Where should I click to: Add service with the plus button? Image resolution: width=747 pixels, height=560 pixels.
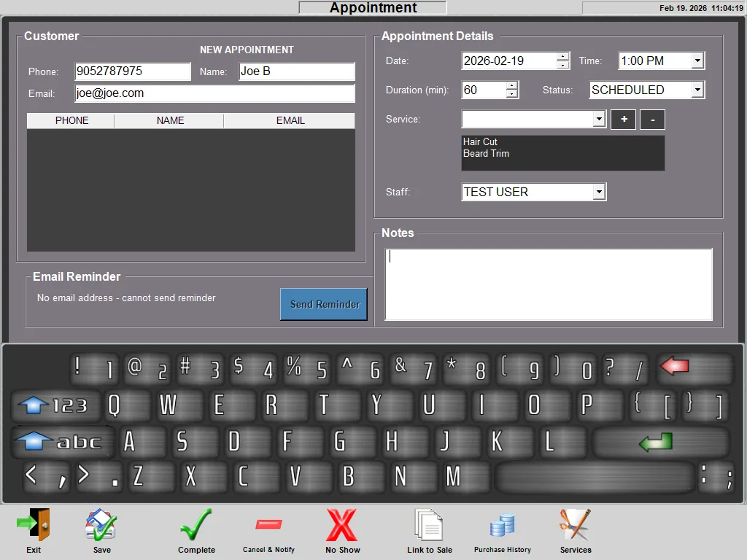tap(624, 120)
